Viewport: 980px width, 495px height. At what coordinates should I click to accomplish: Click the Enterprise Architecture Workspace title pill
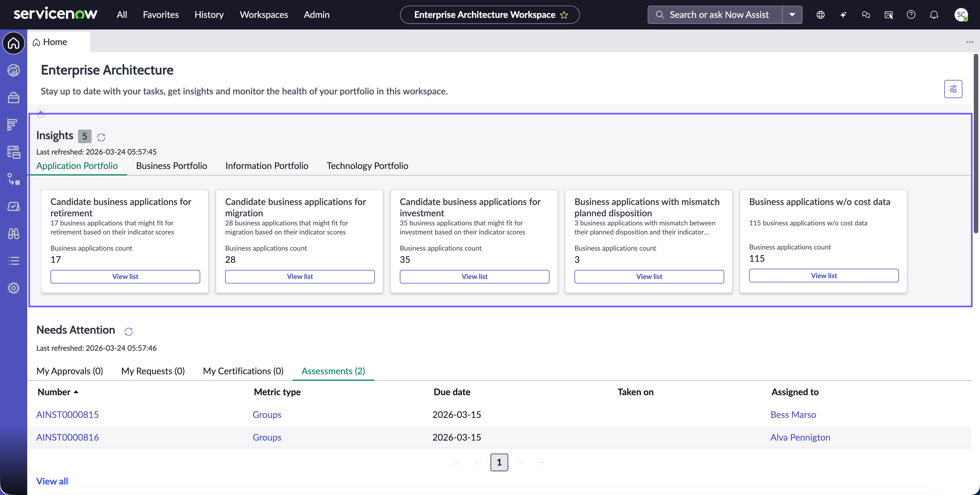coord(490,15)
